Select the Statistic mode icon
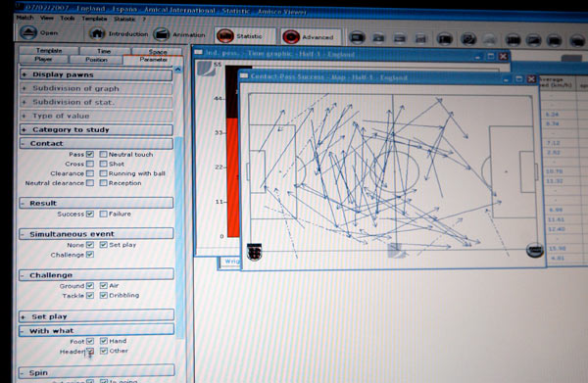Screen dimensions: 588x383 pyautogui.click(x=225, y=36)
